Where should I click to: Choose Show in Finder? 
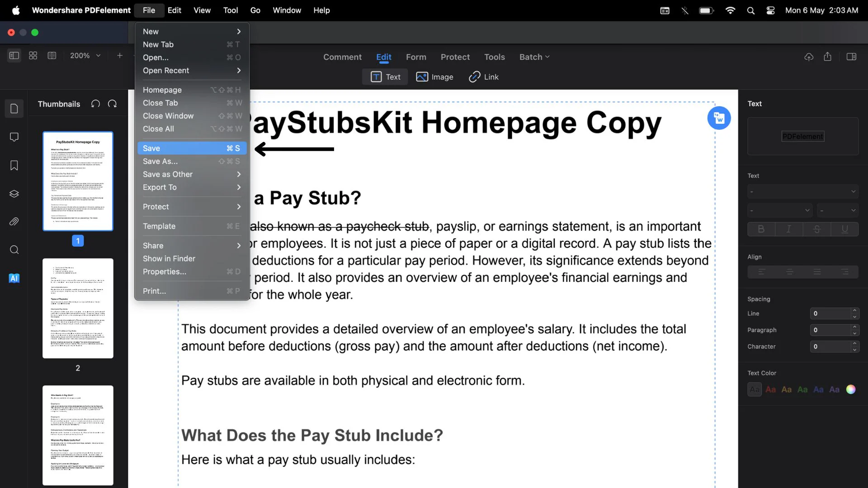(x=192, y=258)
